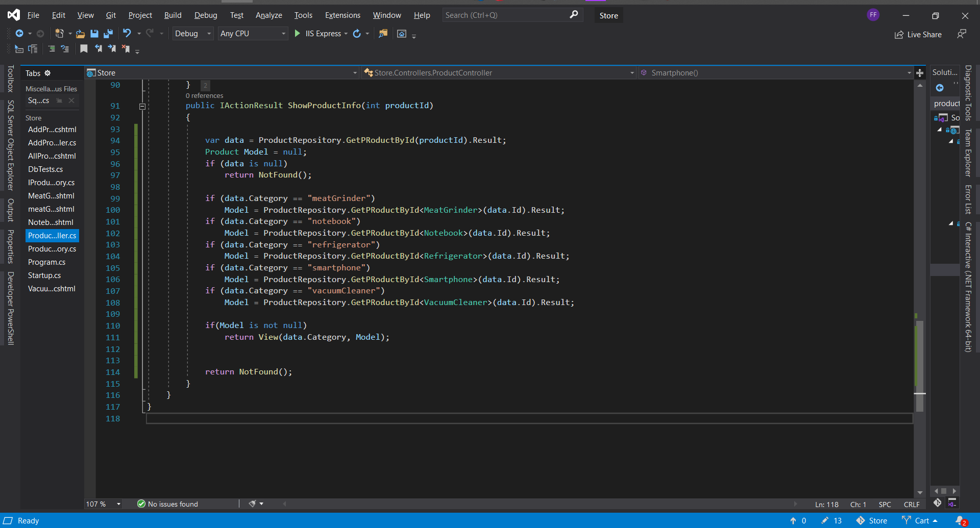The image size is (980, 528).
Task: Collapse the ShowProductInfo method outline
Action: [x=142, y=106]
